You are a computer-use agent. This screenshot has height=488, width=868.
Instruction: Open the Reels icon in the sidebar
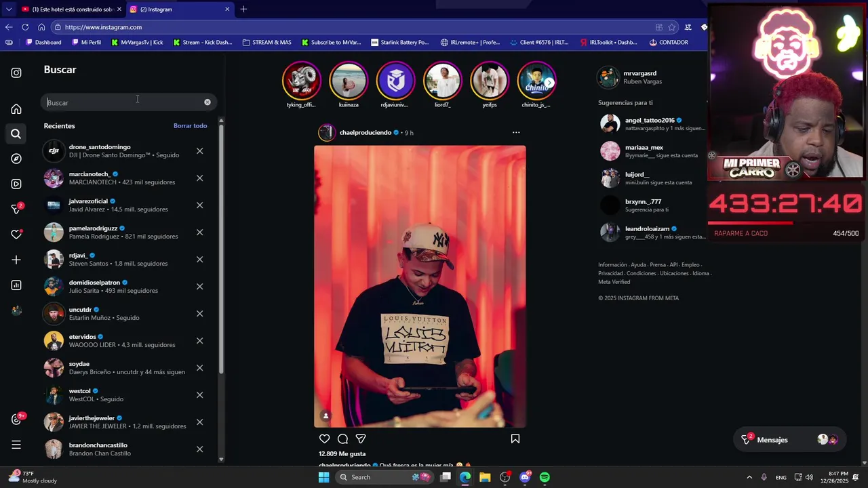16,184
